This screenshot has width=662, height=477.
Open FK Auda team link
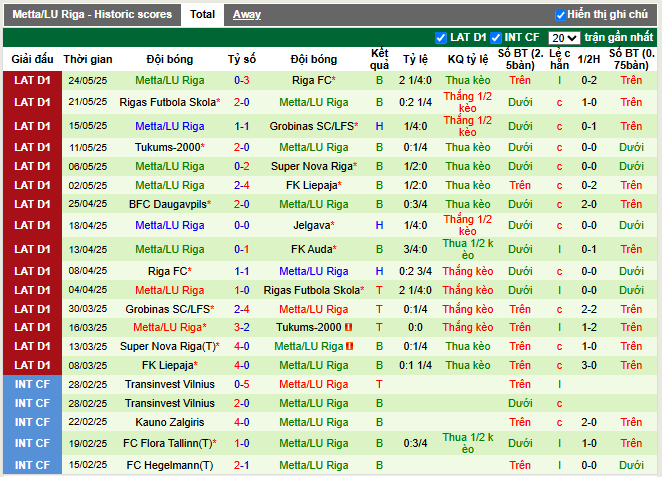[314, 249]
